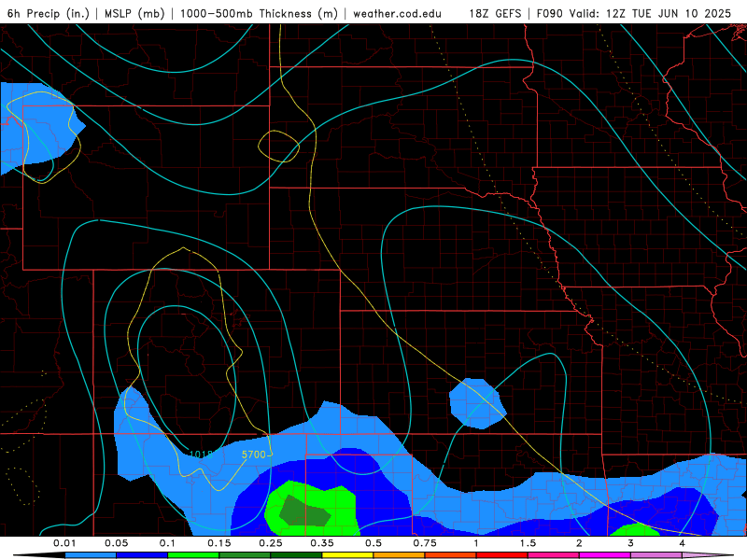Click the 1.5 legend value
747x560 pixels.
pos(528,543)
